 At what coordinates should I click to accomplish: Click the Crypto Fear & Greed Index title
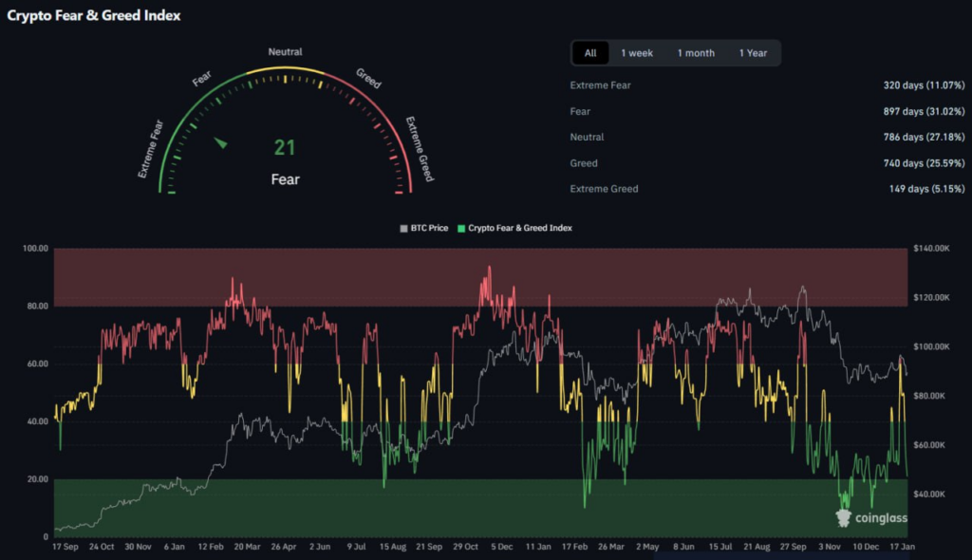click(x=94, y=15)
